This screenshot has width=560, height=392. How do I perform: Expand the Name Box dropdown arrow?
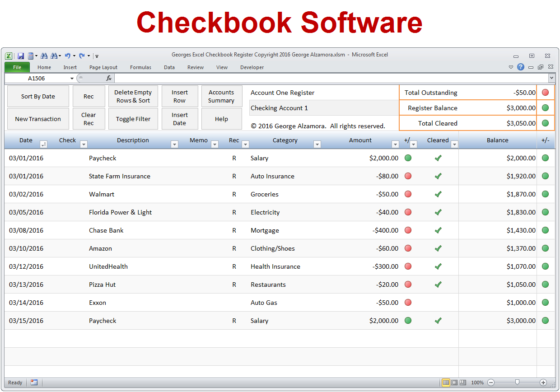coord(71,78)
